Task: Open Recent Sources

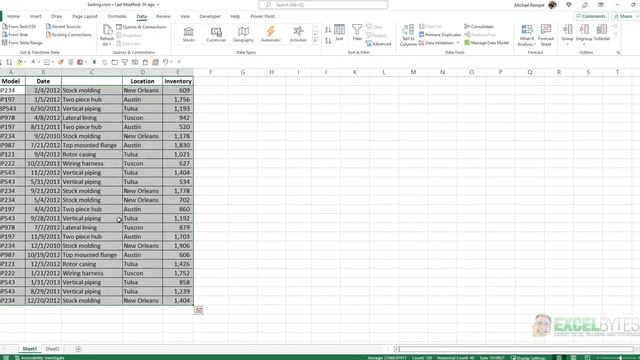Action: click(63, 27)
